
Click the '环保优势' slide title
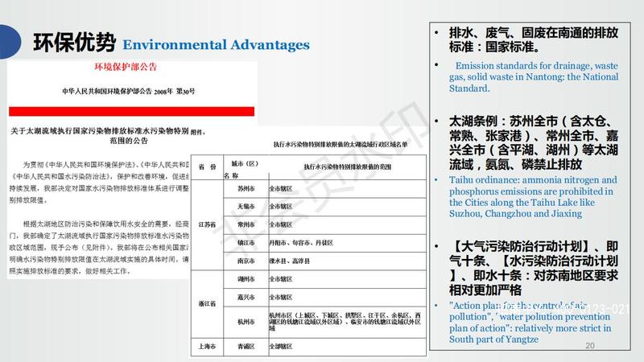(74, 43)
